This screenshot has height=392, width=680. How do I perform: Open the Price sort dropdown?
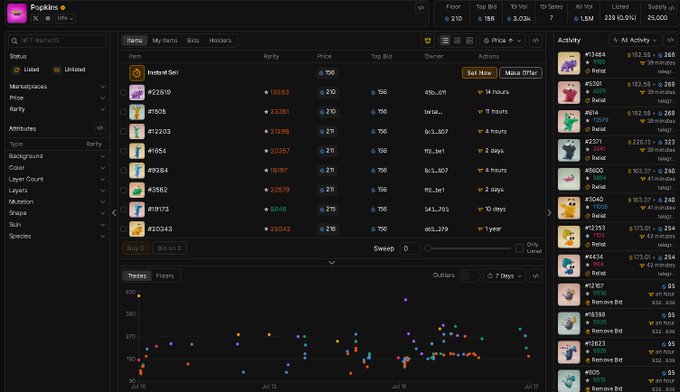point(503,40)
